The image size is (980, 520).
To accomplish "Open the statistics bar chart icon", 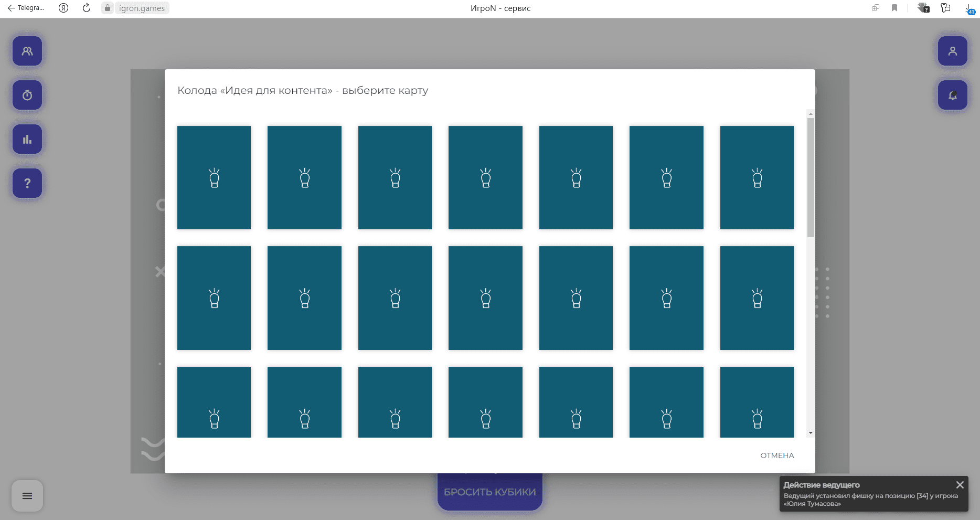I will tap(27, 139).
